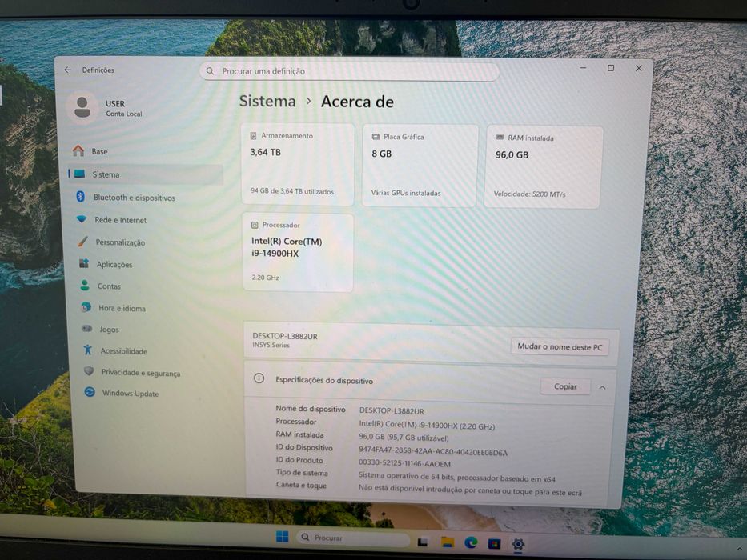Viewport: 747px width, 560px height.
Task: Click the Processador chip icon
Action: click(x=255, y=225)
